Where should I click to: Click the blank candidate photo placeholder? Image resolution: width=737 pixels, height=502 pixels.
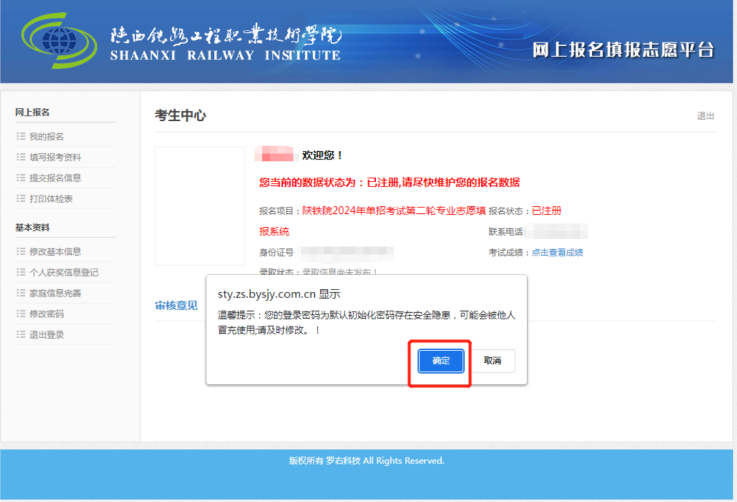tap(200, 207)
